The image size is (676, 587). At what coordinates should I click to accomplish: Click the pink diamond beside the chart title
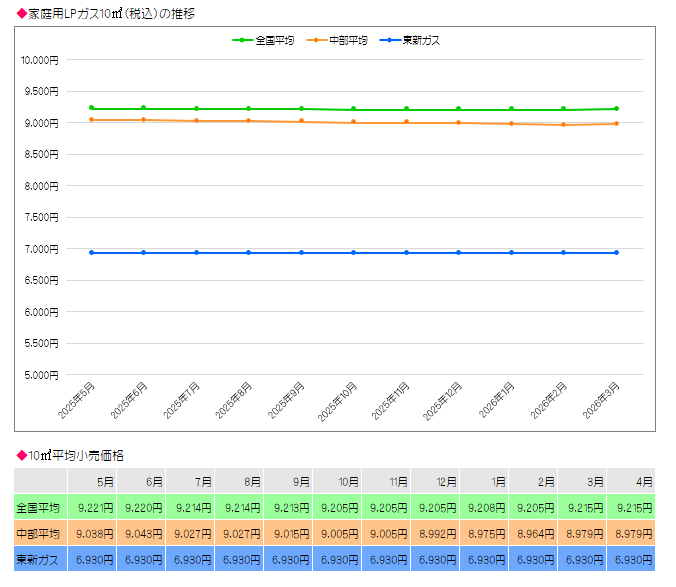pyautogui.click(x=20, y=12)
